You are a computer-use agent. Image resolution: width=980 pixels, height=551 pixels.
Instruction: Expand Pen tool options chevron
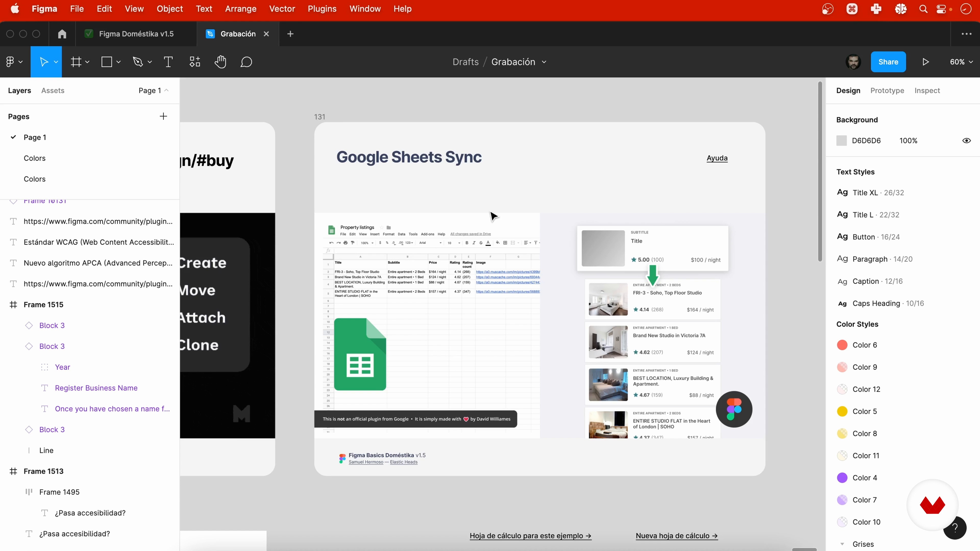150,62
